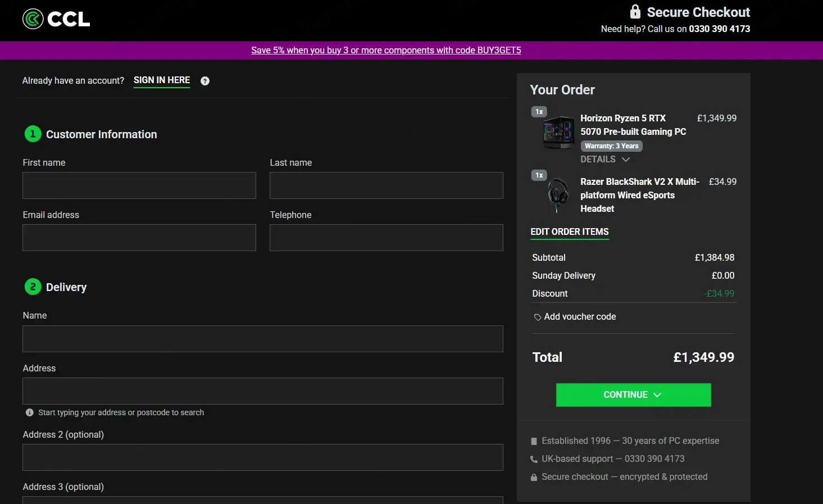823x504 pixels.
Task: Click the Sunday Delivery £0.00 value
Action: pyautogui.click(x=723, y=275)
